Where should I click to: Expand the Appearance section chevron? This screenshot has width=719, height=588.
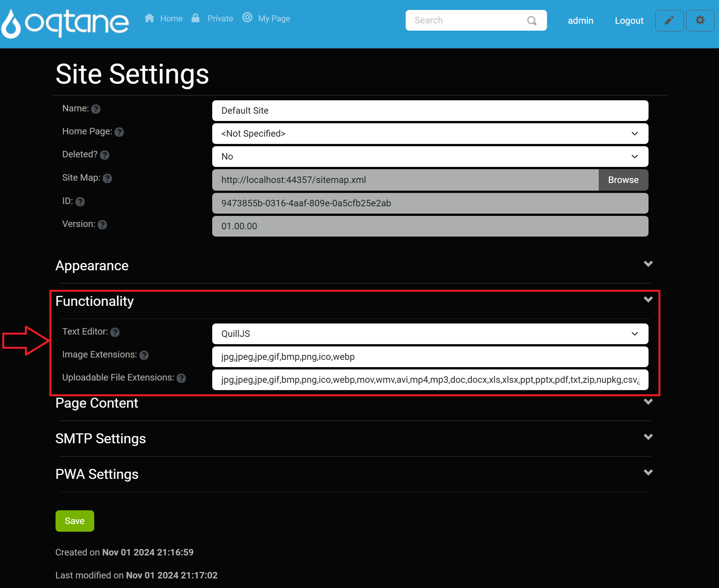(x=648, y=264)
